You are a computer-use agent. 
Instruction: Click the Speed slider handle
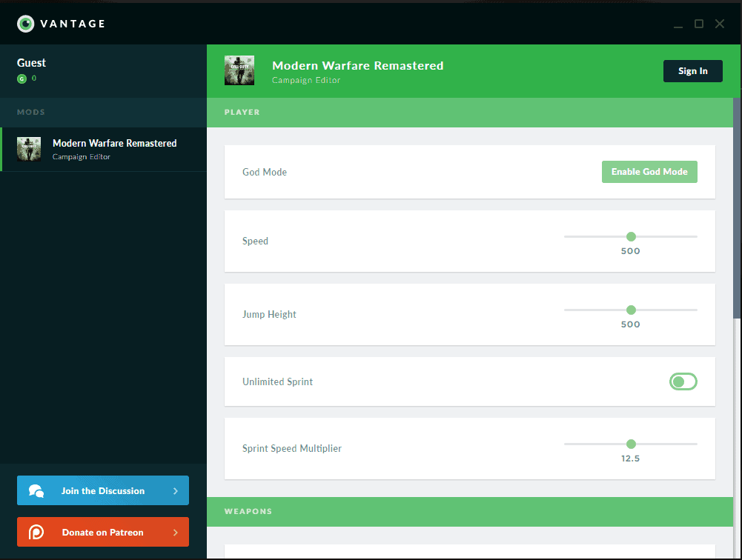pos(632,236)
